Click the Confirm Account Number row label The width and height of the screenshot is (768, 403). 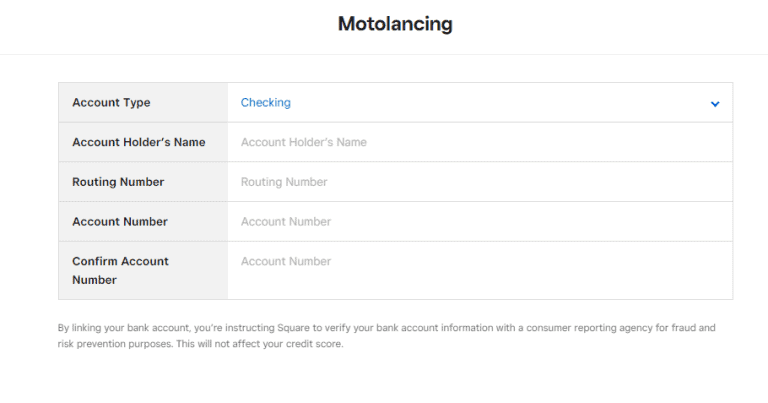point(120,270)
